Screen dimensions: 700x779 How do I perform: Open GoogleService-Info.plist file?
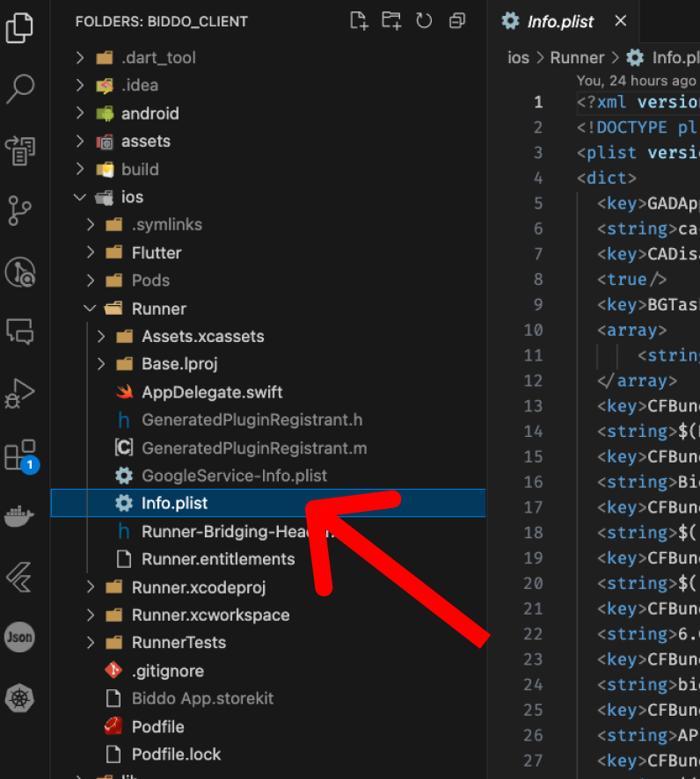pyautogui.click(x=235, y=476)
